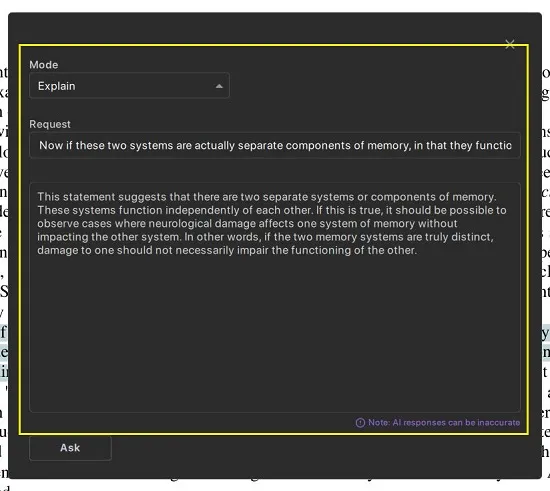
Task: Focus the Request text input field
Action: (x=275, y=145)
